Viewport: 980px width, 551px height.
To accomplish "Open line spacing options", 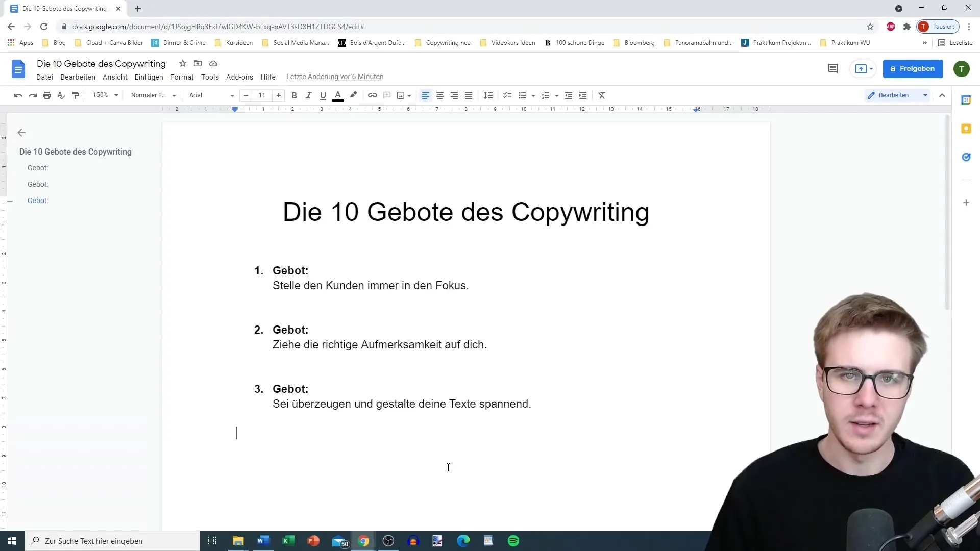I will [x=488, y=95].
